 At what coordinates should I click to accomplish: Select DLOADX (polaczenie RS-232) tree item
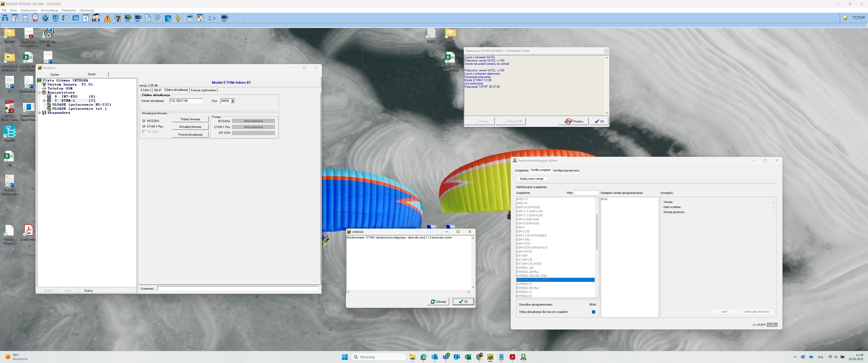82,105
